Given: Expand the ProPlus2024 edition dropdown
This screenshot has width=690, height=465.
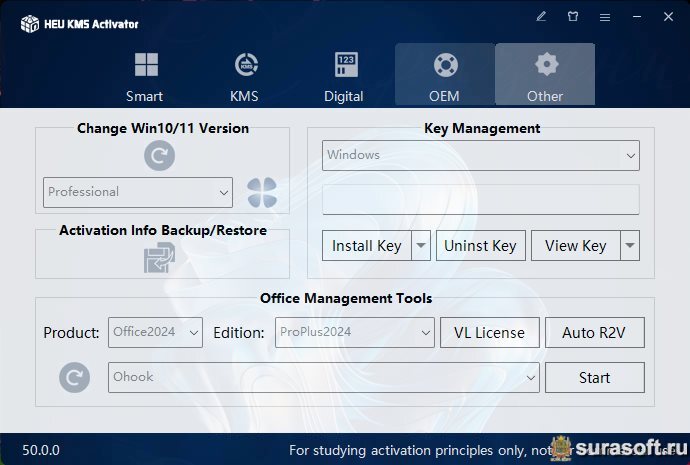Looking at the screenshot, I should pyautogui.click(x=355, y=333).
